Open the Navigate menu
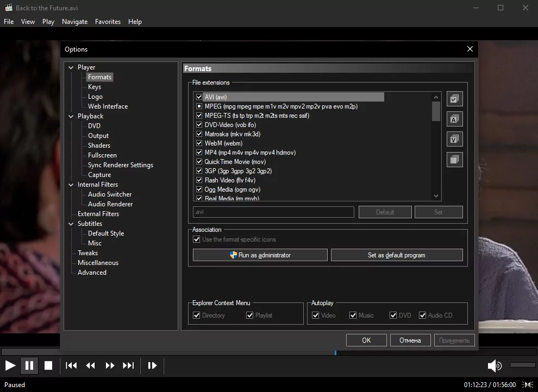The width and height of the screenshot is (538, 392). 75,22
